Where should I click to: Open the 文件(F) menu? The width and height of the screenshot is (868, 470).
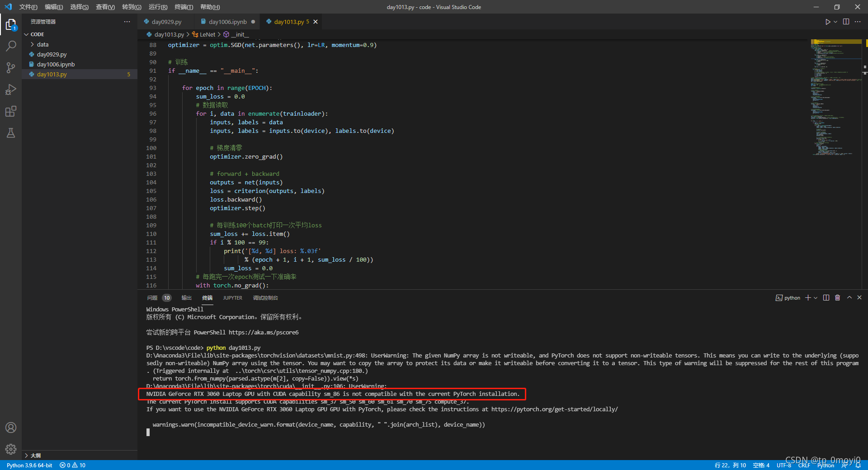point(28,7)
